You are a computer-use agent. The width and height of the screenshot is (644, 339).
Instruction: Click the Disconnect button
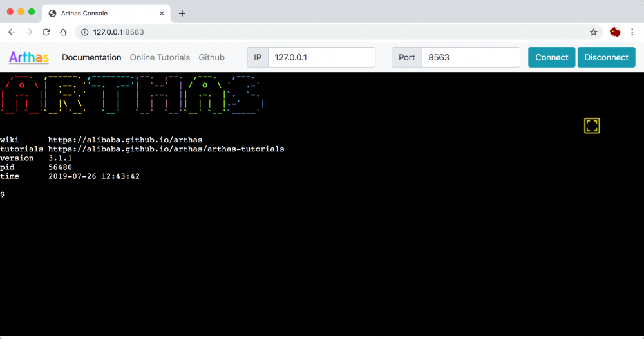tap(606, 57)
